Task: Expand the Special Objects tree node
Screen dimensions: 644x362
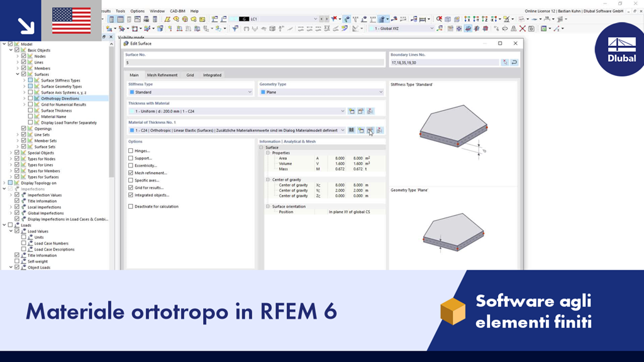Action: tap(11, 153)
